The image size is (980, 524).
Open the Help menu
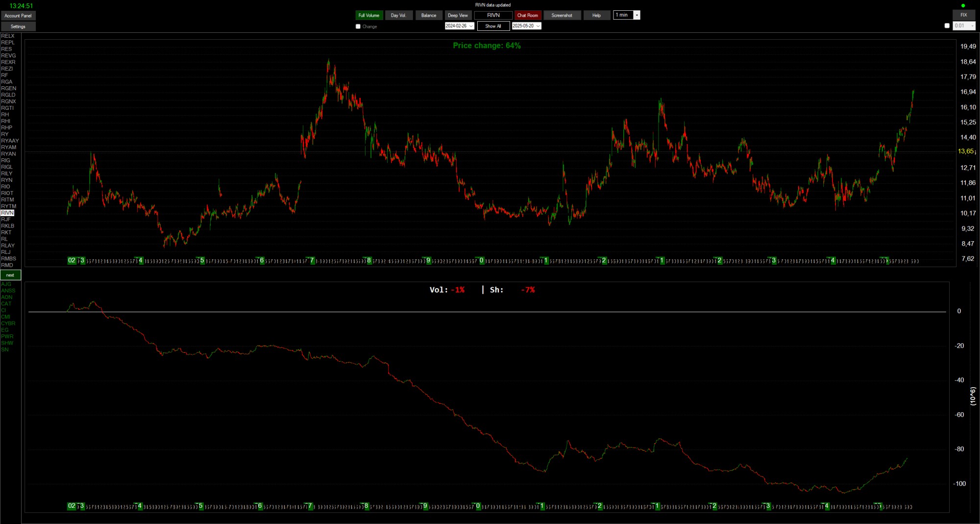(x=596, y=15)
